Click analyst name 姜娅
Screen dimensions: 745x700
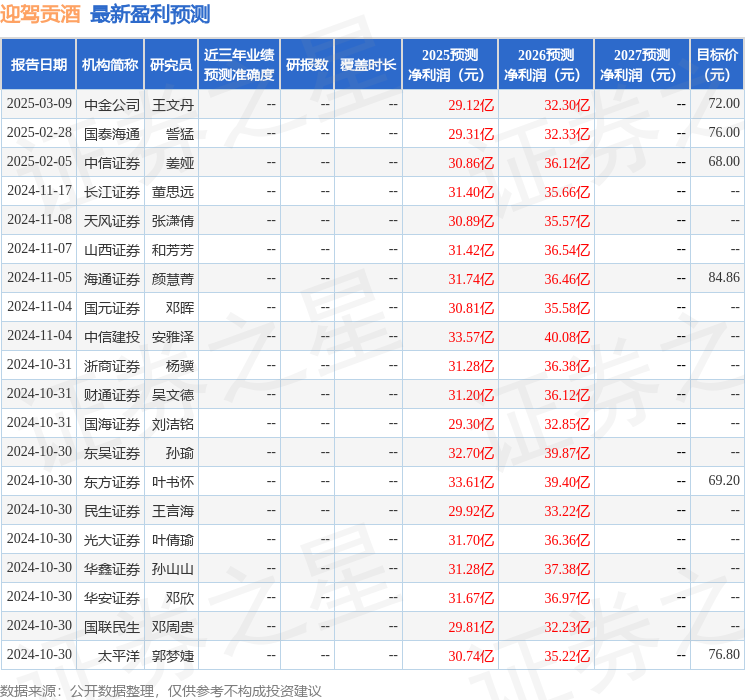coord(180,163)
